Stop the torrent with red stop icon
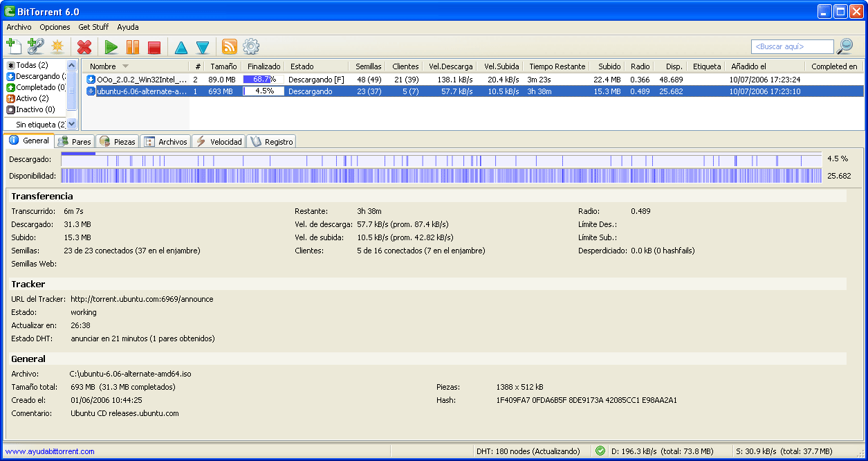Image resolution: width=868 pixels, height=461 pixels. click(154, 47)
